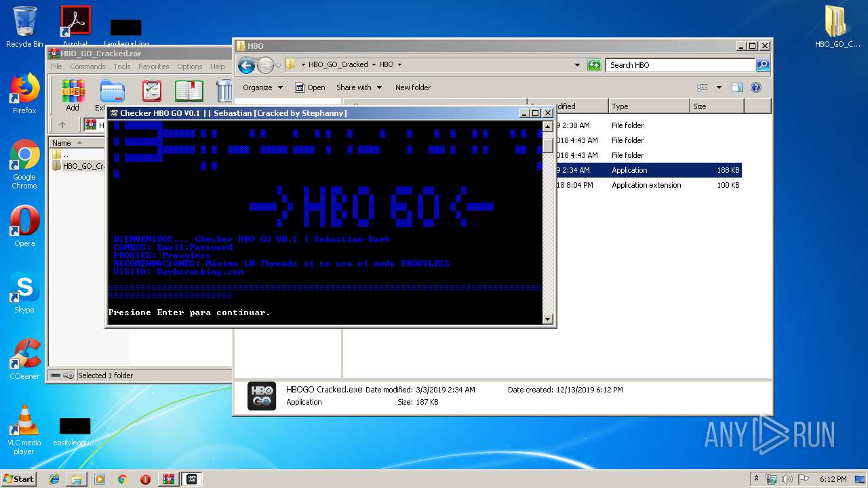
Task: Open the change view options dropdown arrow
Action: [719, 87]
